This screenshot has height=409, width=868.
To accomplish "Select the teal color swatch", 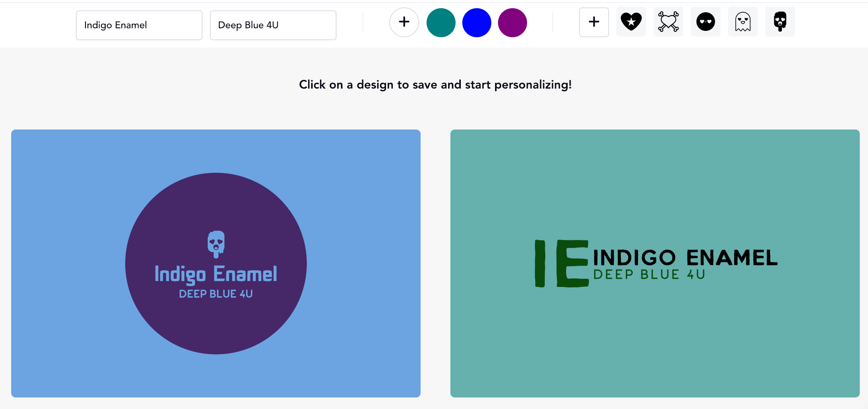I will [441, 23].
